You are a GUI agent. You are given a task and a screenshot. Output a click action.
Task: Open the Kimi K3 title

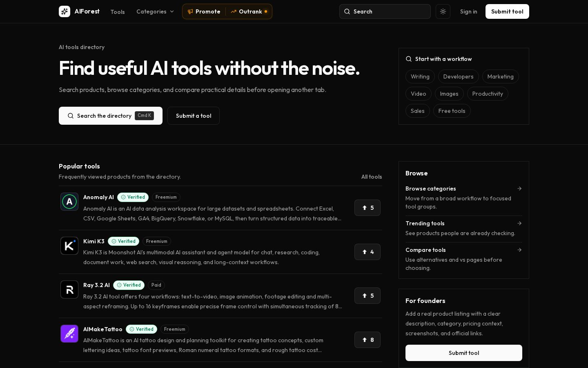click(94, 241)
